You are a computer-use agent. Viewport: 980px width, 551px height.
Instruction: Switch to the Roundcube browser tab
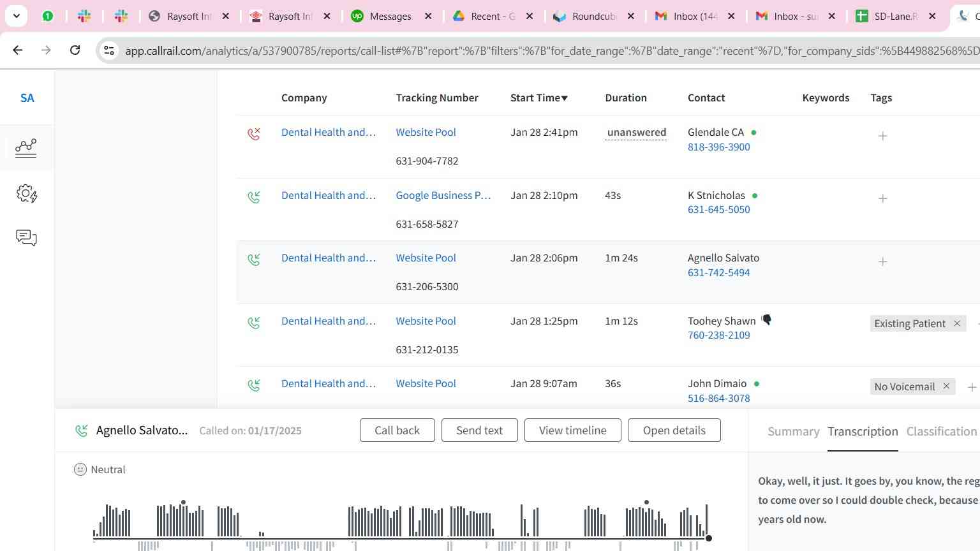pyautogui.click(x=593, y=16)
